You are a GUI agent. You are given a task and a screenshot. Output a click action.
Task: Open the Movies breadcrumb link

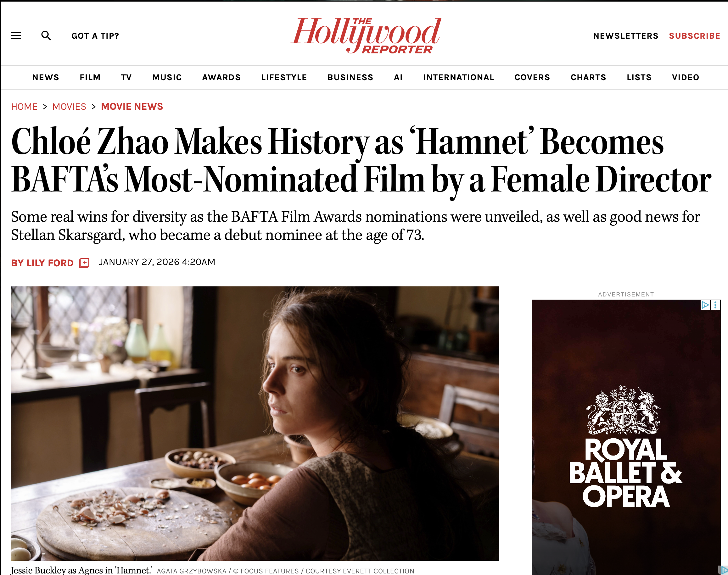pyautogui.click(x=69, y=107)
